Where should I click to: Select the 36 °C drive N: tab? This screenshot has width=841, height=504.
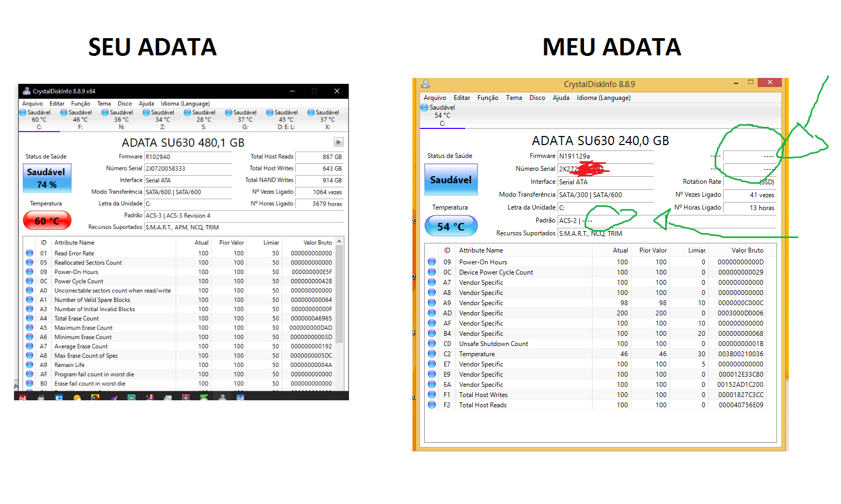point(121,120)
